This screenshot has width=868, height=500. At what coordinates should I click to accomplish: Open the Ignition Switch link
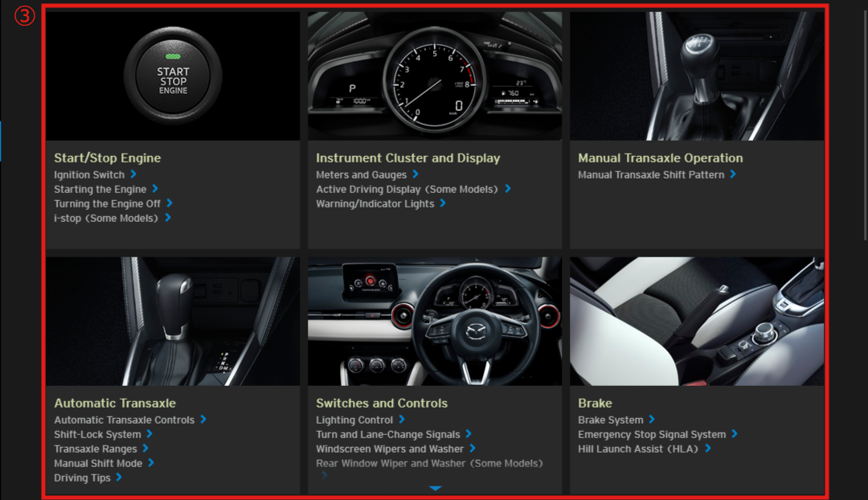[x=89, y=174]
